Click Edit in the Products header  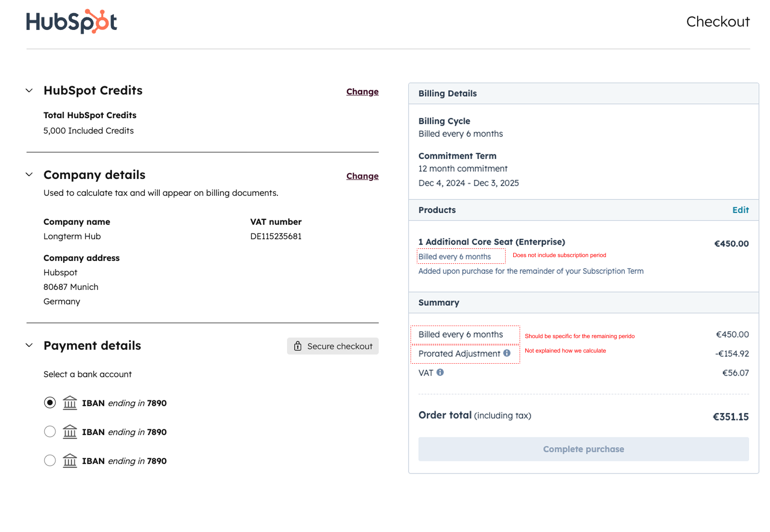(x=741, y=210)
